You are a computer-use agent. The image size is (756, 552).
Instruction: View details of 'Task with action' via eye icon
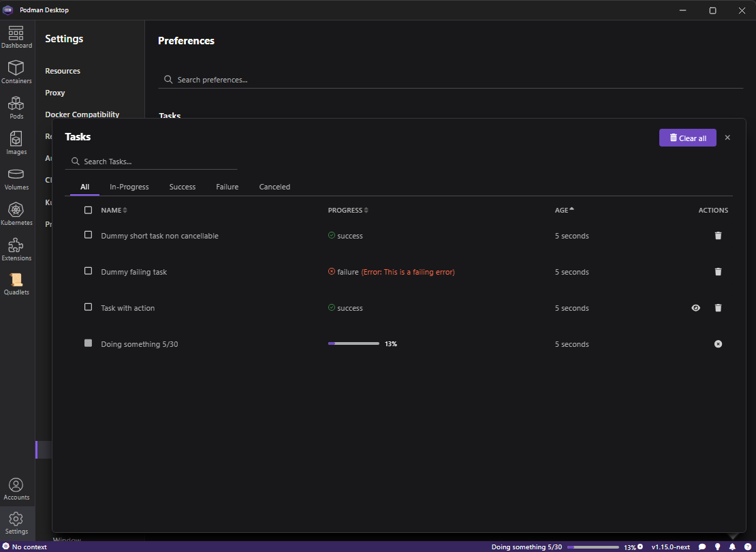[695, 307]
